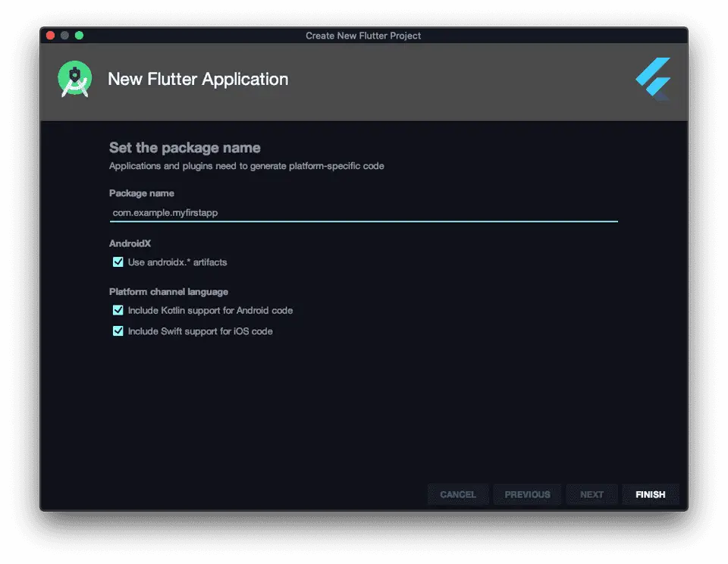Toggle Include Swift support for iOS code
The image size is (728, 564).
coord(118,331)
